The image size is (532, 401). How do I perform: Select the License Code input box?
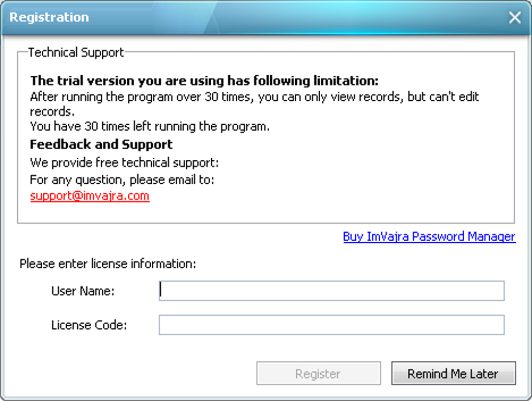tap(332, 325)
